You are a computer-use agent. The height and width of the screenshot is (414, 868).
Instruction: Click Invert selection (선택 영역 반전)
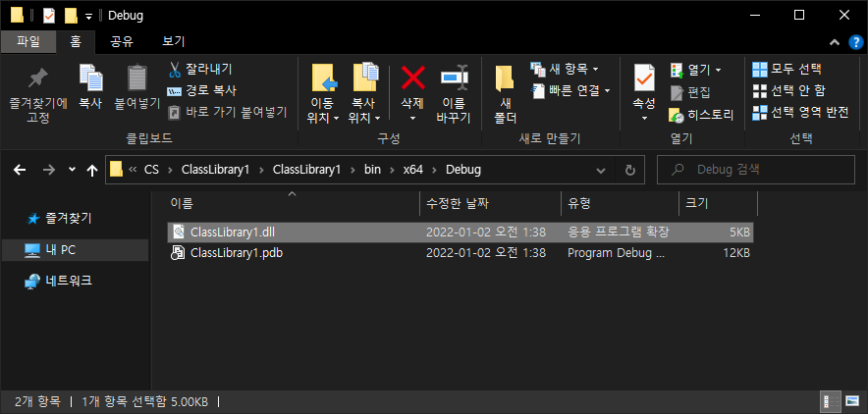[x=800, y=112]
